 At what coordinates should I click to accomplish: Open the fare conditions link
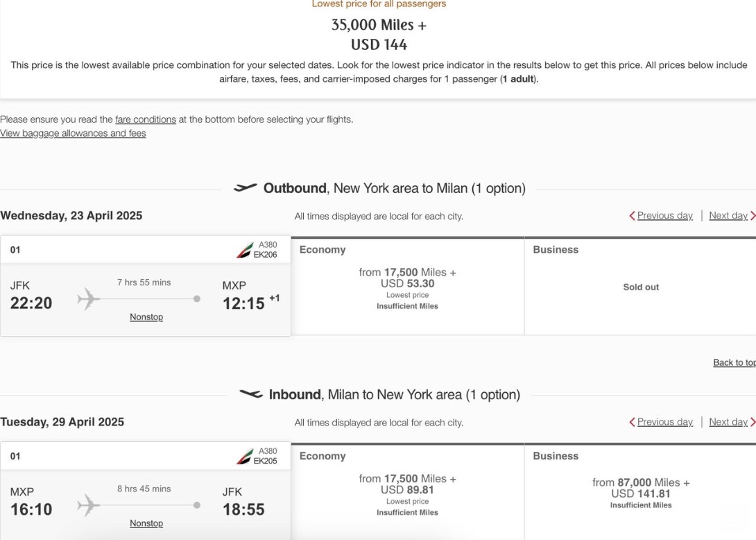pos(145,119)
